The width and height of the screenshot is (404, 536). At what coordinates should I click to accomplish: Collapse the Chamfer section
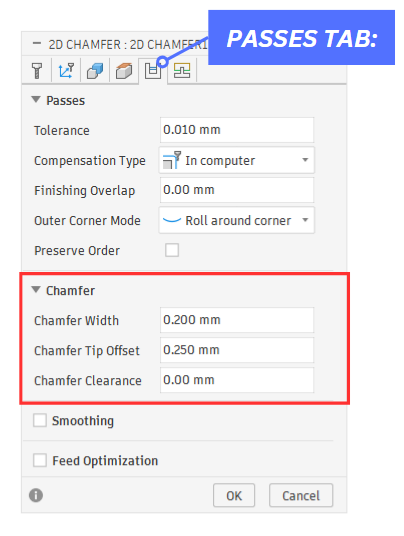(36, 290)
